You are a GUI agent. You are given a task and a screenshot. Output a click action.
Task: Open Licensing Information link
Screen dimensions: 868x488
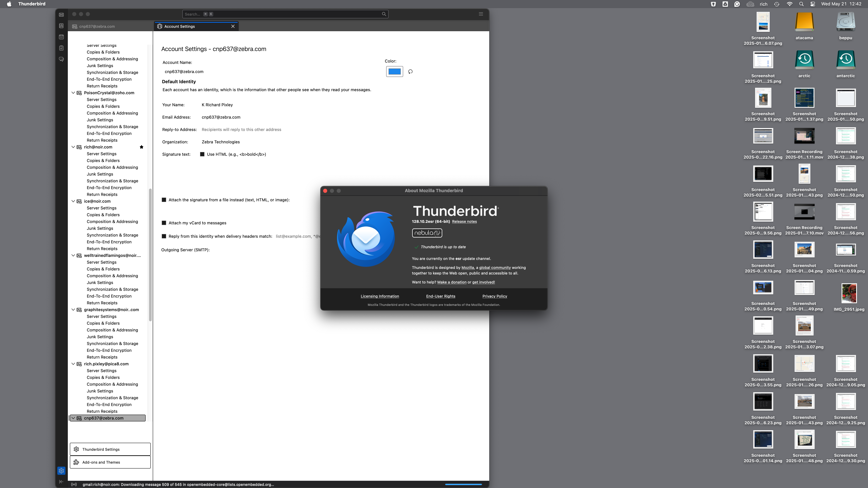(x=380, y=296)
